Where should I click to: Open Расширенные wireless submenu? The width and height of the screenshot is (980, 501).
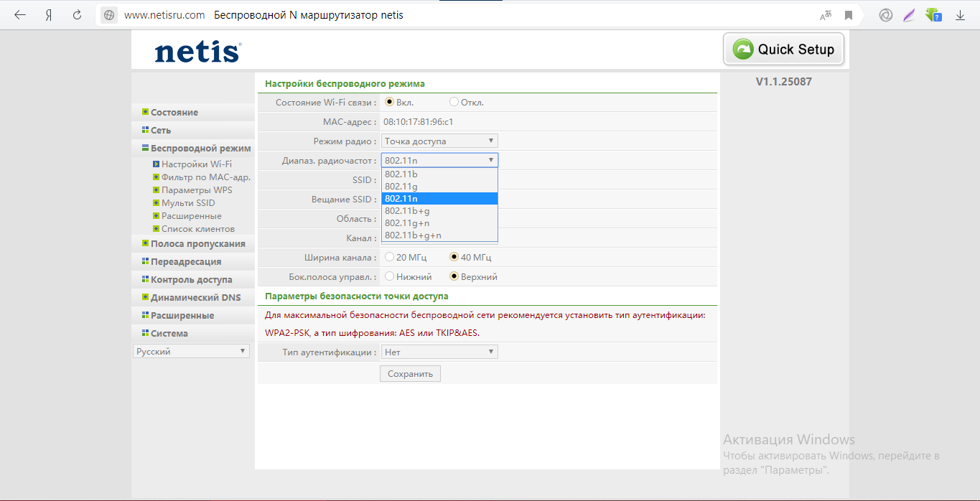191,216
